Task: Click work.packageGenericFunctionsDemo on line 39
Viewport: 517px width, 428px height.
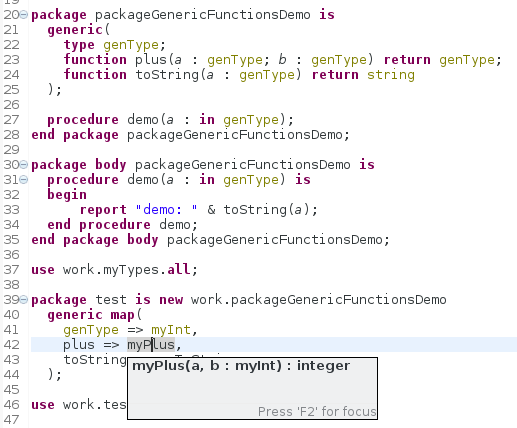Action: coord(319,300)
